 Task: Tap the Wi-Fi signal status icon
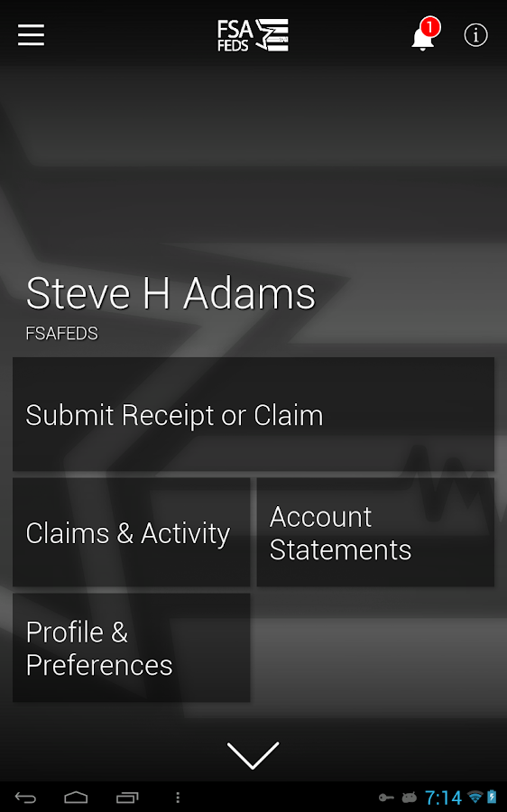(475, 798)
